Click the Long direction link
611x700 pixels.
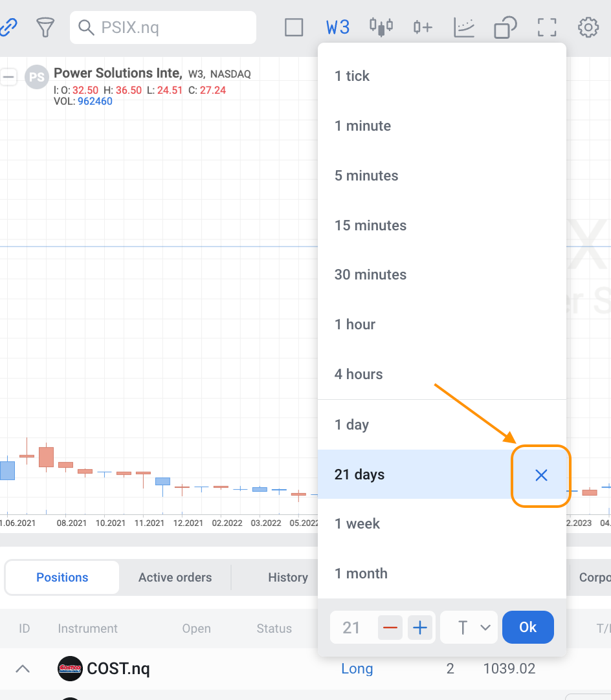(x=357, y=668)
